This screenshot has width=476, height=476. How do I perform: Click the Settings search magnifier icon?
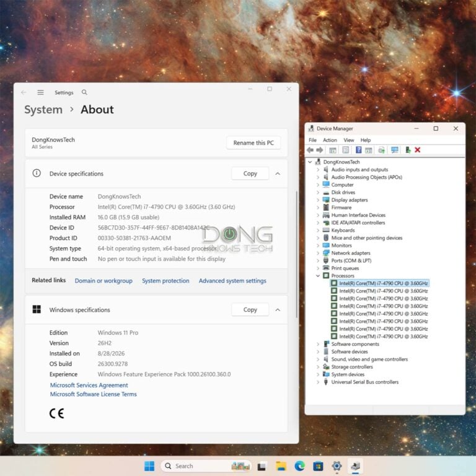[x=84, y=92]
